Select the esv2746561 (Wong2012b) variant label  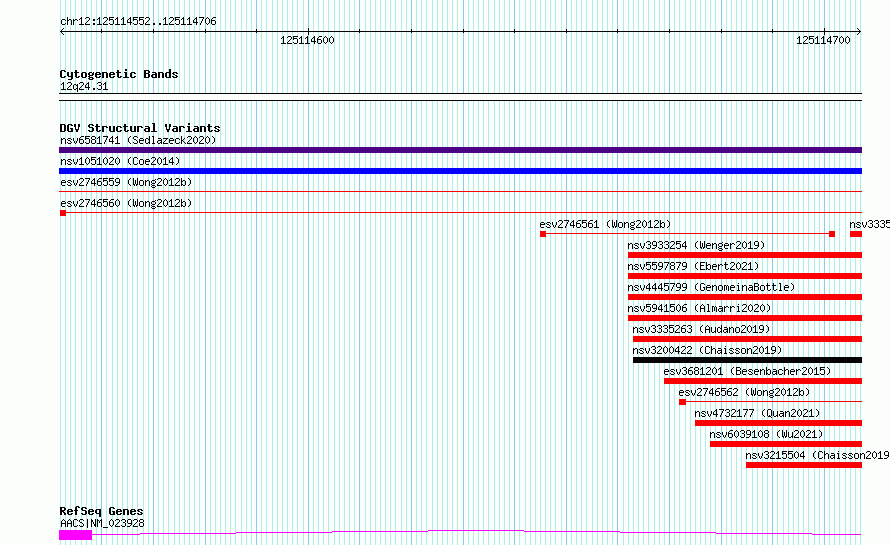pyautogui.click(x=605, y=224)
